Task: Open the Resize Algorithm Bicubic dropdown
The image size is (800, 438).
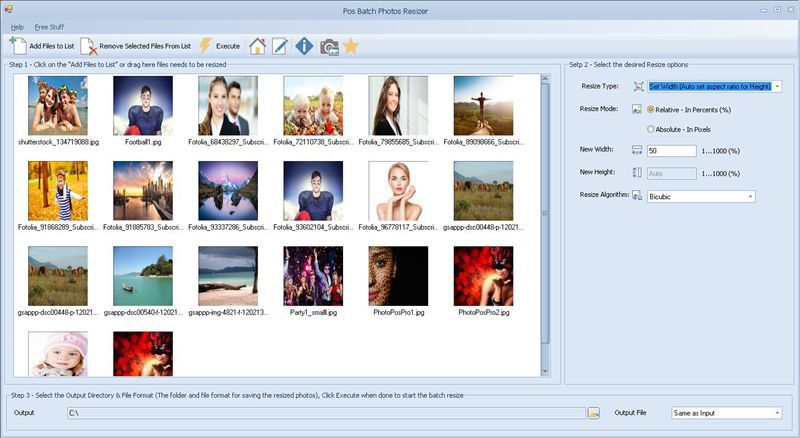Action: coord(750,197)
